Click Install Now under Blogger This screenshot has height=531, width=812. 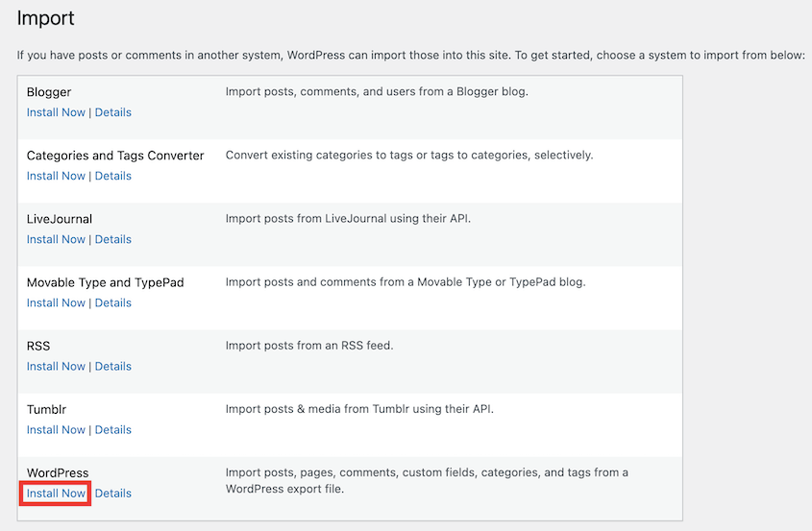[x=56, y=112]
